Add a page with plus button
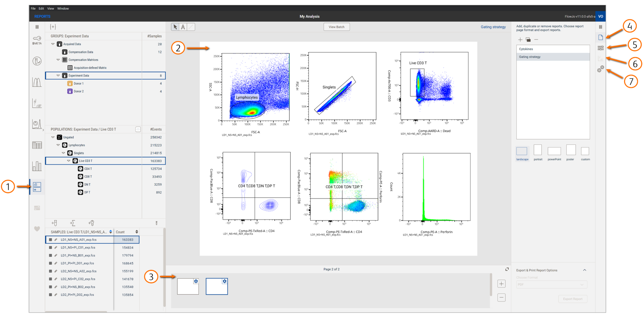This screenshot has width=644, height=318. point(502,284)
